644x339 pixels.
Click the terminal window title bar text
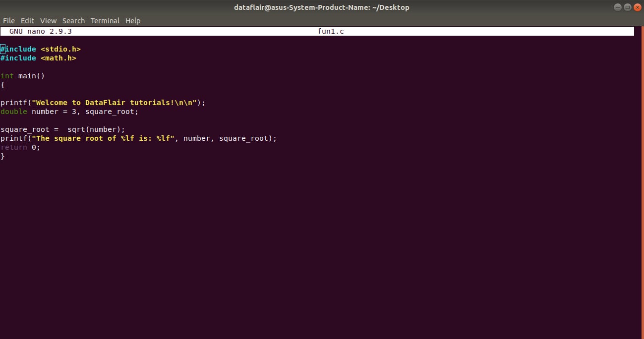321,7
